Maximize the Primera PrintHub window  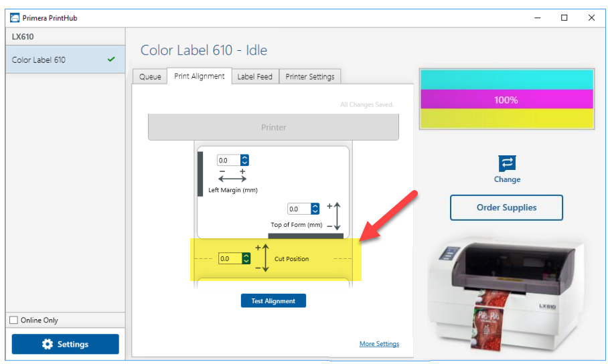pyautogui.click(x=564, y=18)
